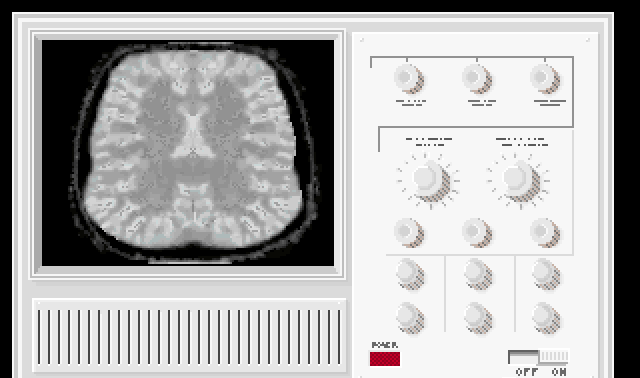Click the ON label under the switch
This screenshot has width=640, height=378.
(x=559, y=372)
